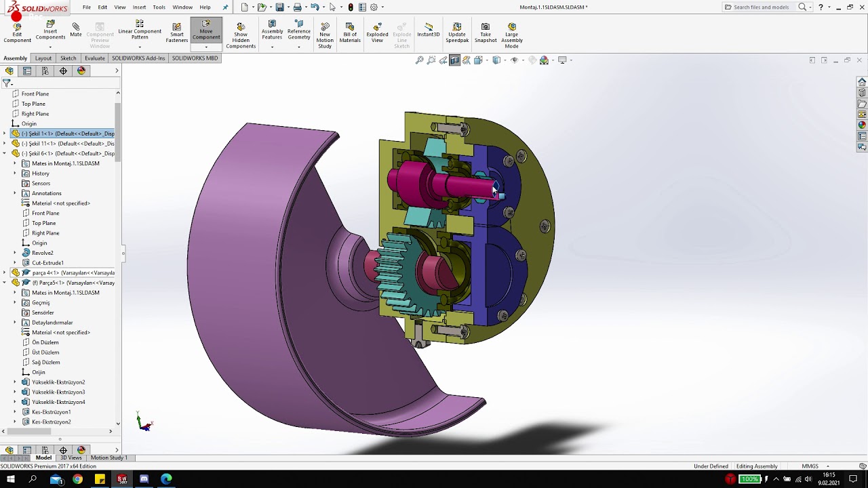Click the Previous View icon
This screenshot has height=488, width=868.
click(x=443, y=60)
